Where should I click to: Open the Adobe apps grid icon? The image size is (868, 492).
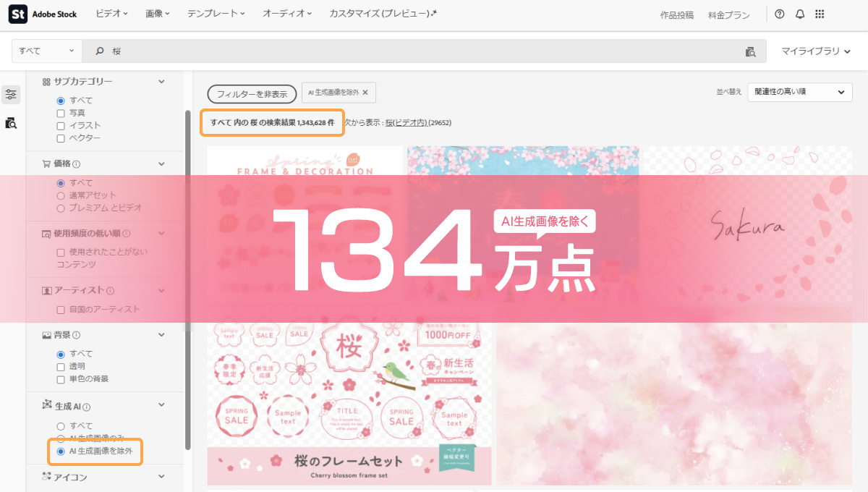820,14
